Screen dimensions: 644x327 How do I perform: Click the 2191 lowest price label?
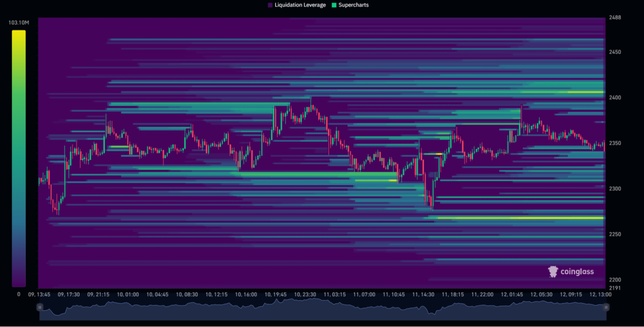[614, 288]
